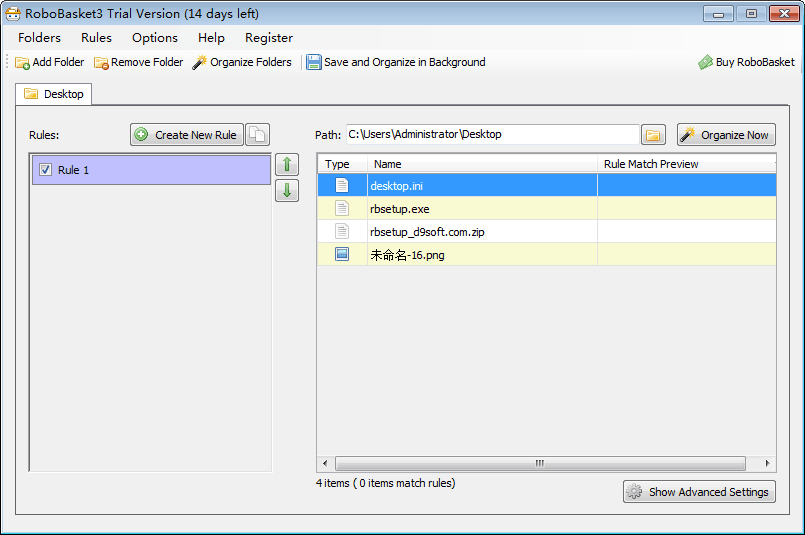
Task: Open the Options menu
Action: tap(155, 37)
